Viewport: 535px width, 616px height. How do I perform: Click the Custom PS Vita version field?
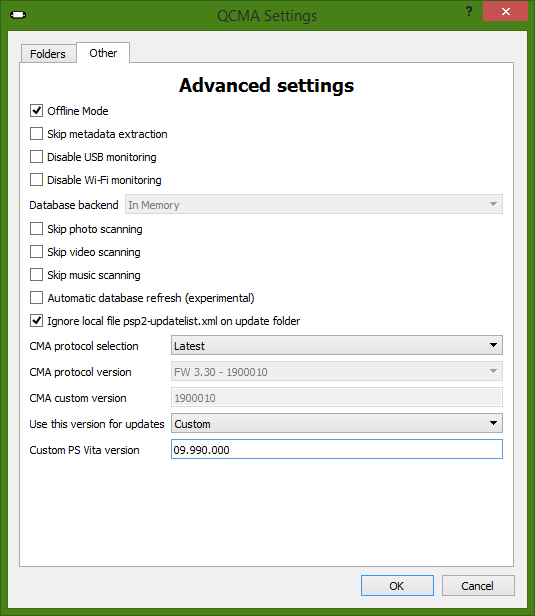coord(337,449)
